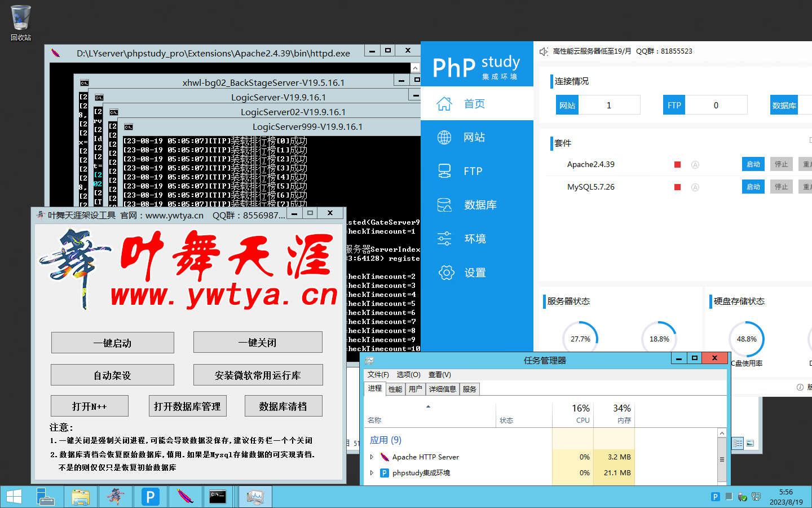This screenshot has width=812, height=508.
Task: Click the console icon of LogicServer999 window
Action: pos(128,127)
